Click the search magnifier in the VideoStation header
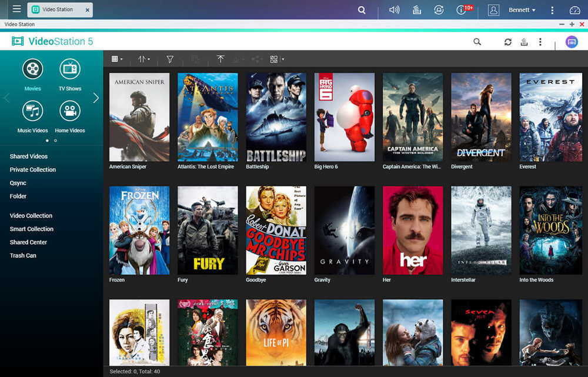 [477, 42]
